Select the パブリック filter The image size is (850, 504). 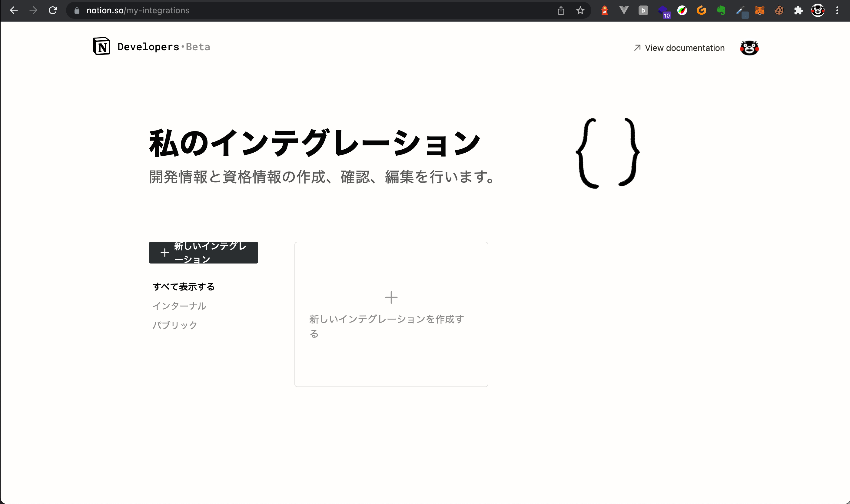click(x=175, y=325)
